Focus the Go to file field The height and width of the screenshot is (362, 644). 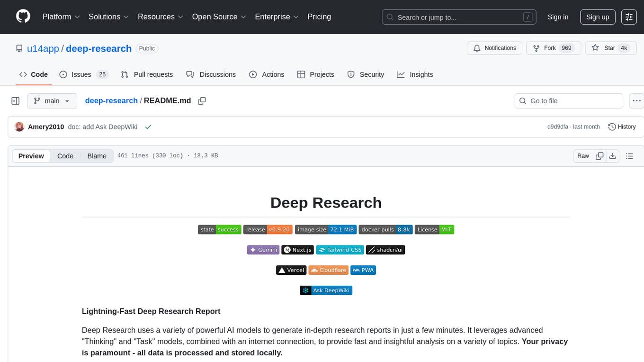click(x=569, y=101)
